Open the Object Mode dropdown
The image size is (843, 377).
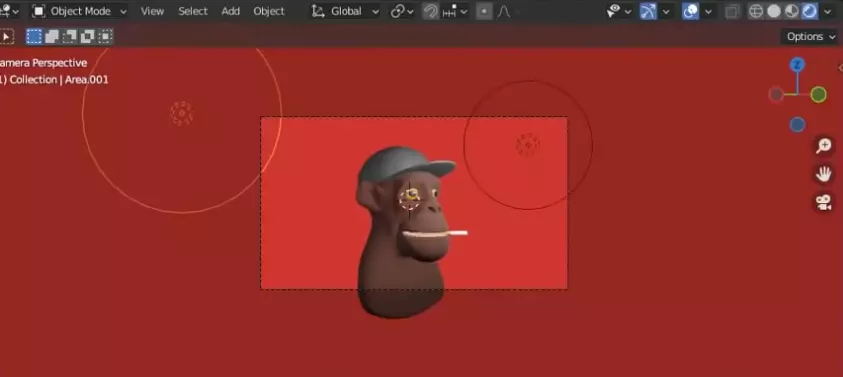79,11
